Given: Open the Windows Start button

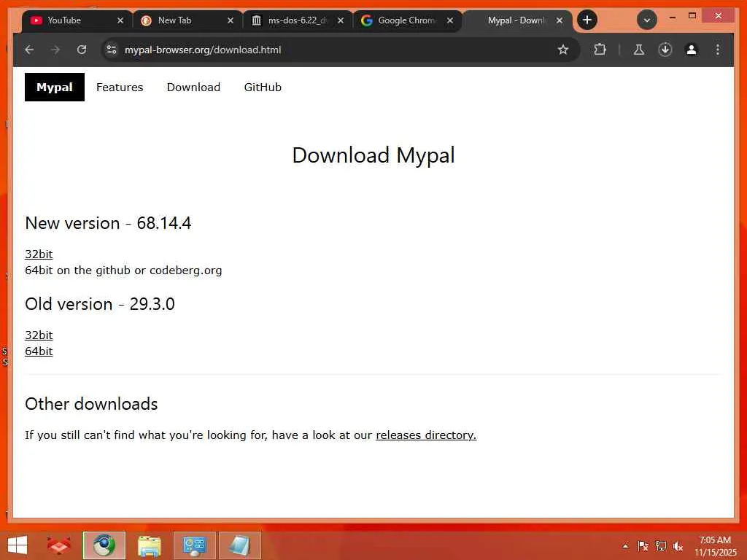Looking at the screenshot, I should click(18, 545).
